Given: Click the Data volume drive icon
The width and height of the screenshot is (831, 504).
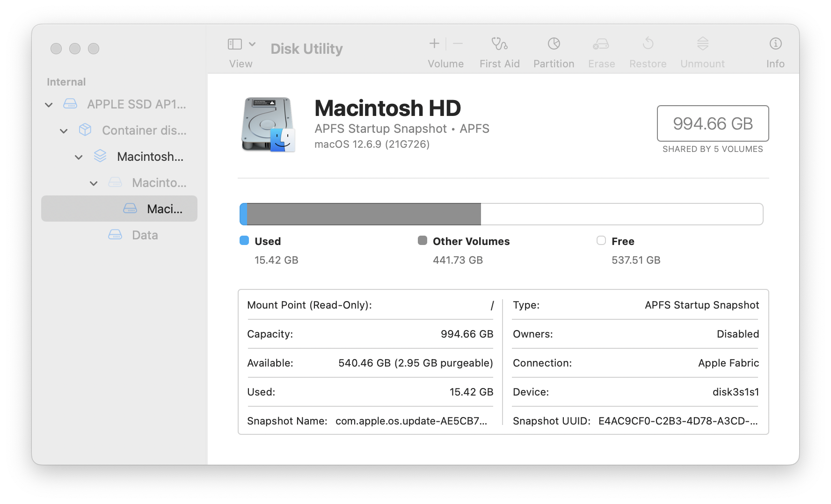Looking at the screenshot, I should [x=115, y=235].
